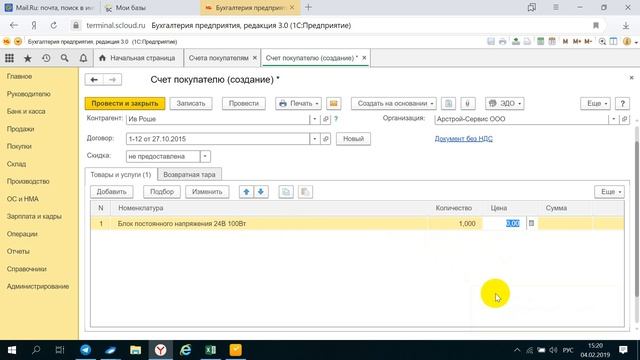
Task: Open the Печать dropdown button
Action: coord(298,103)
